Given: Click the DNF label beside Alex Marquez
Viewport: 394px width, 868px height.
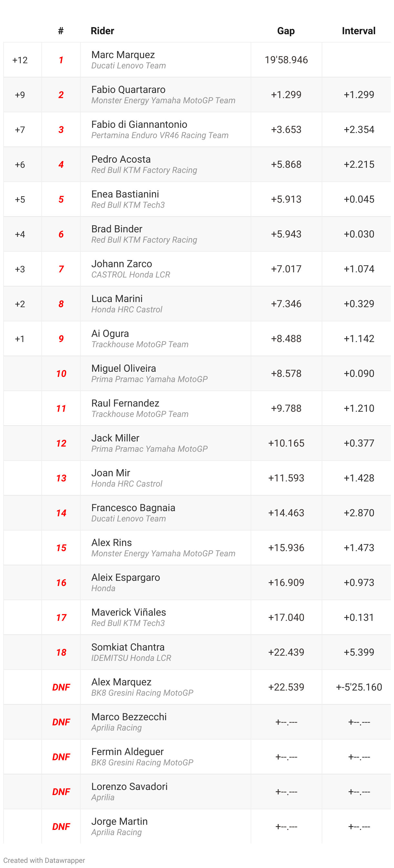Looking at the screenshot, I should [x=61, y=687].
